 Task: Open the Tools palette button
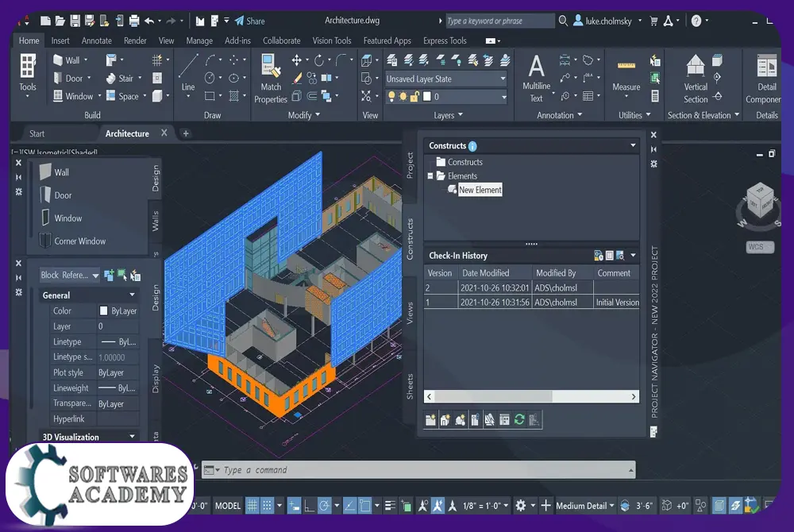28,73
